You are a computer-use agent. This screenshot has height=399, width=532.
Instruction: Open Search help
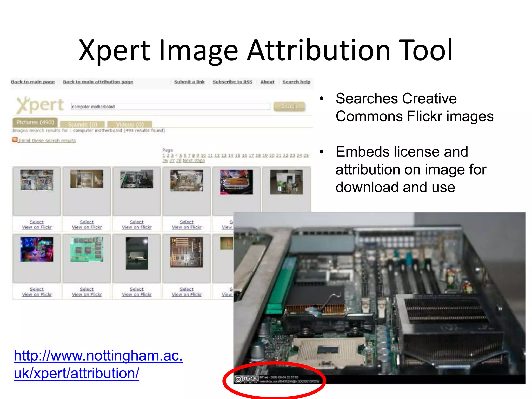pyautogui.click(x=296, y=82)
